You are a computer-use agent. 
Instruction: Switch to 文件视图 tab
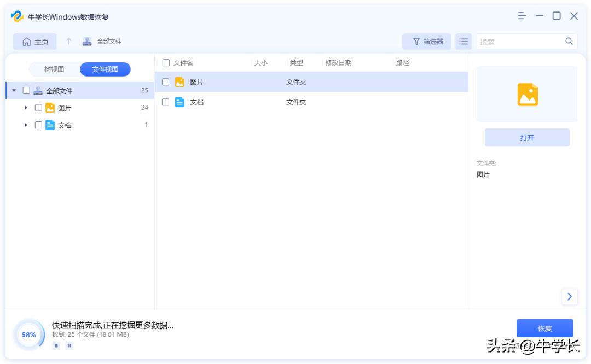point(105,69)
